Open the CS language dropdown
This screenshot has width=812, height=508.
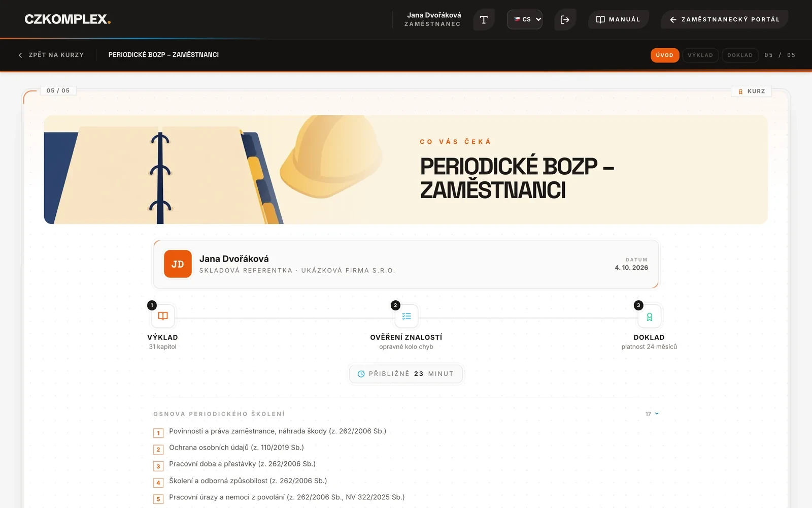point(525,19)
